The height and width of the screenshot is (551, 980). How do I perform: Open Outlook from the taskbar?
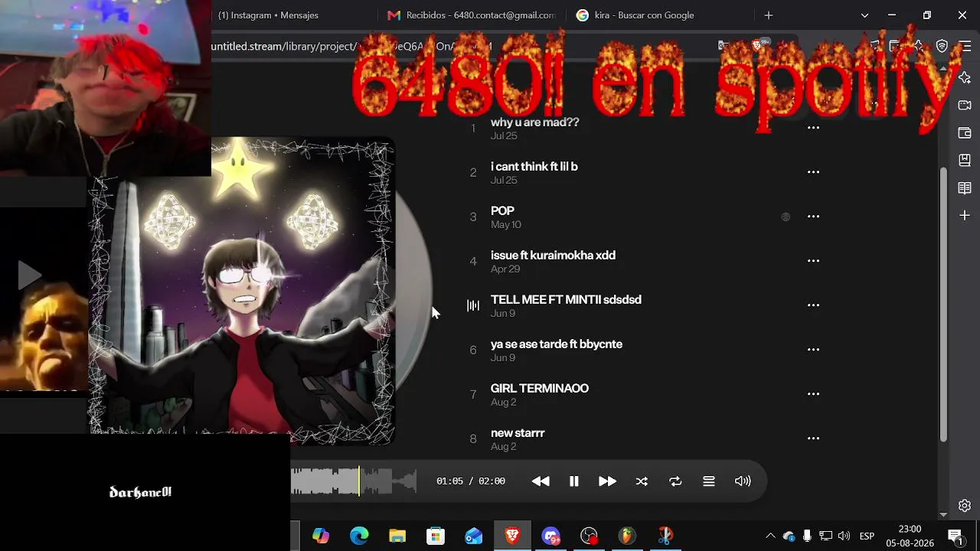point(474,536)
